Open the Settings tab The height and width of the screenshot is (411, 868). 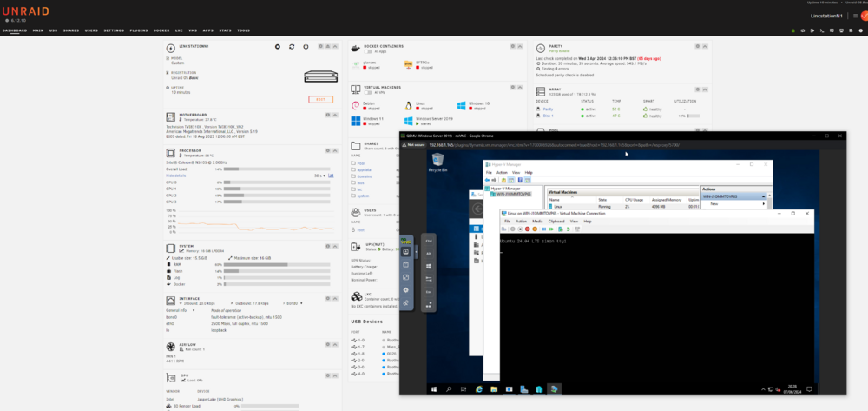(114, 30)
